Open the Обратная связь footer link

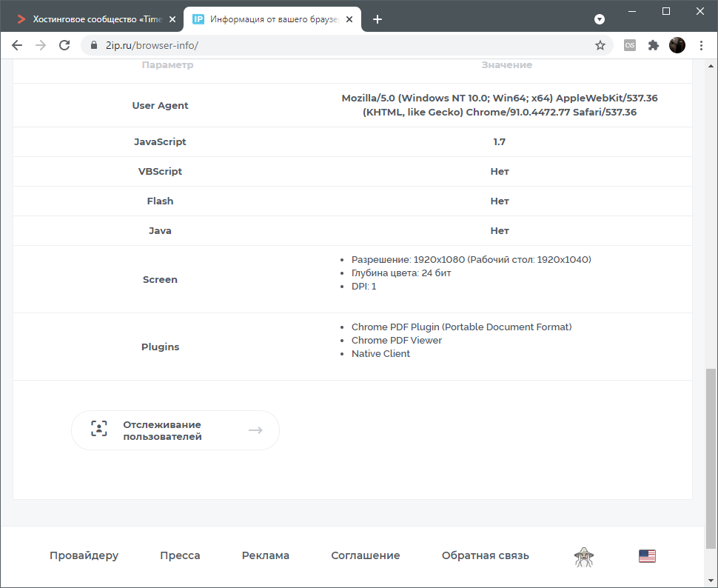coord(486,555)
